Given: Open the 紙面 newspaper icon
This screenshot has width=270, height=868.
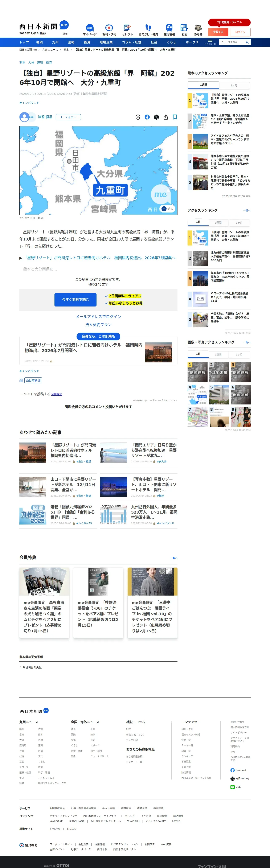Looking at the screenshot, I should coord(184,30).
